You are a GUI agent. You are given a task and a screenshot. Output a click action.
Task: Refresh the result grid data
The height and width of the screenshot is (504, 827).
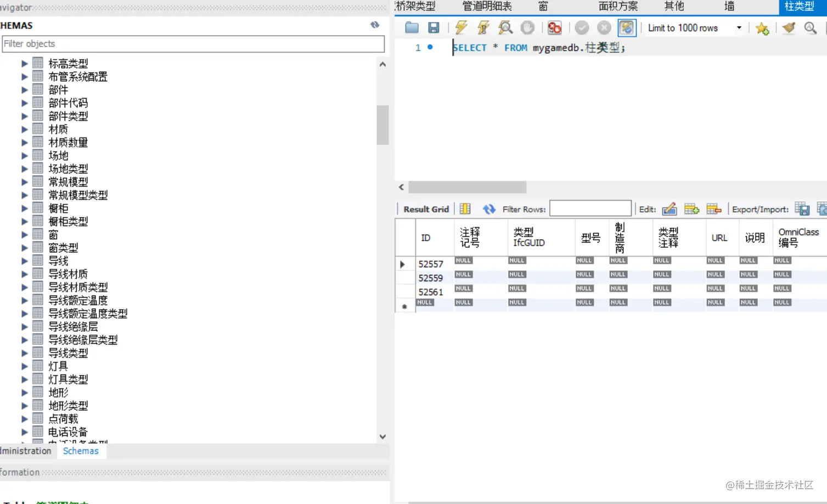[489, 209]
